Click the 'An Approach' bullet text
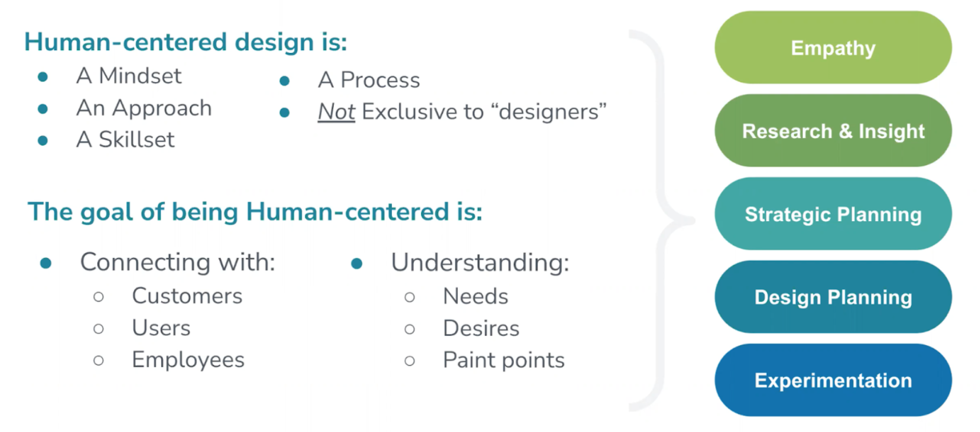 pyautogui.click(x=144, y=108)
